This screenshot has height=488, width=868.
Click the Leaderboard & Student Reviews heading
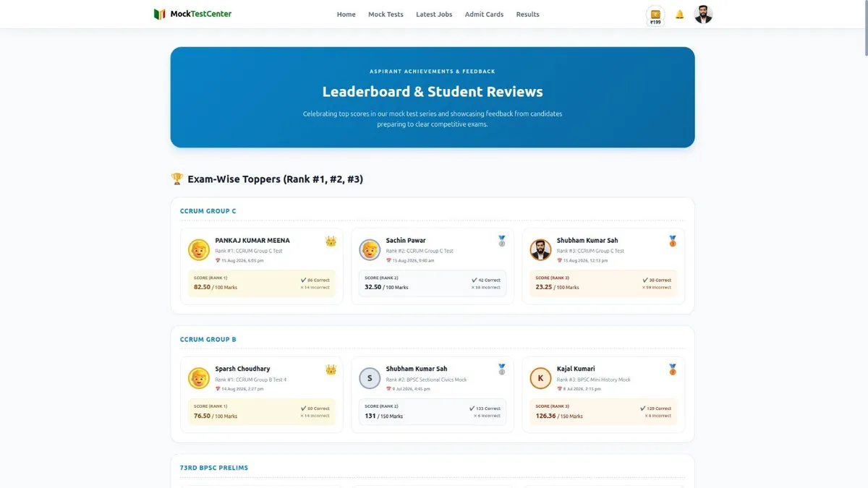[x=433, y=92]
